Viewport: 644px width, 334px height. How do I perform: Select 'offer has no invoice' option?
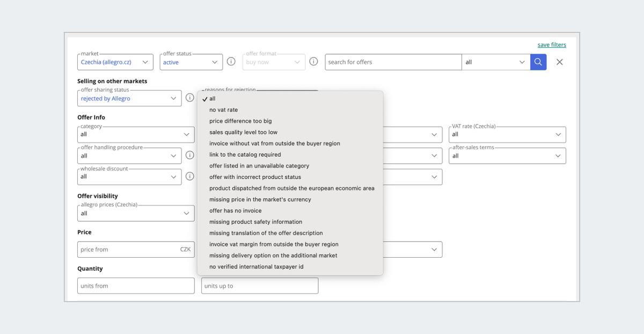(x=236, y=211)
